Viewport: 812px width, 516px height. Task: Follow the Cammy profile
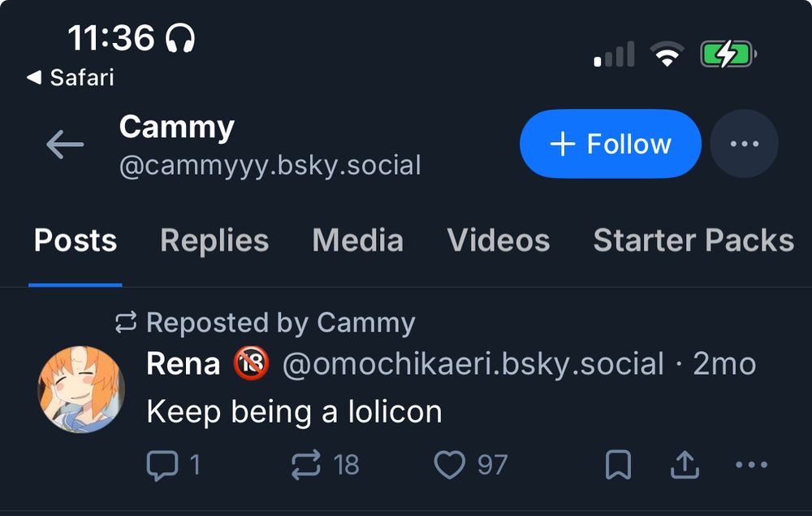click(610, 144)
